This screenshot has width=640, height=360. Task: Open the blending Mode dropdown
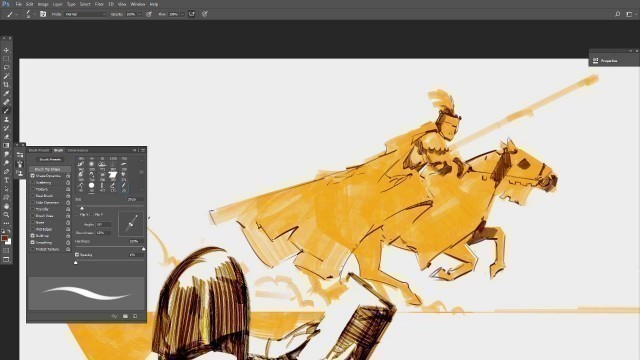point(85,14)
